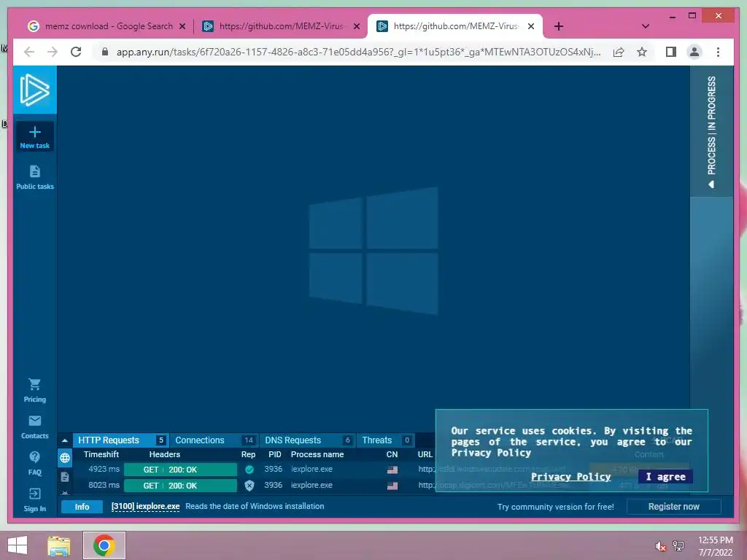
Task: Collapse the network panel with up arrow
Action: coord(65,440)
